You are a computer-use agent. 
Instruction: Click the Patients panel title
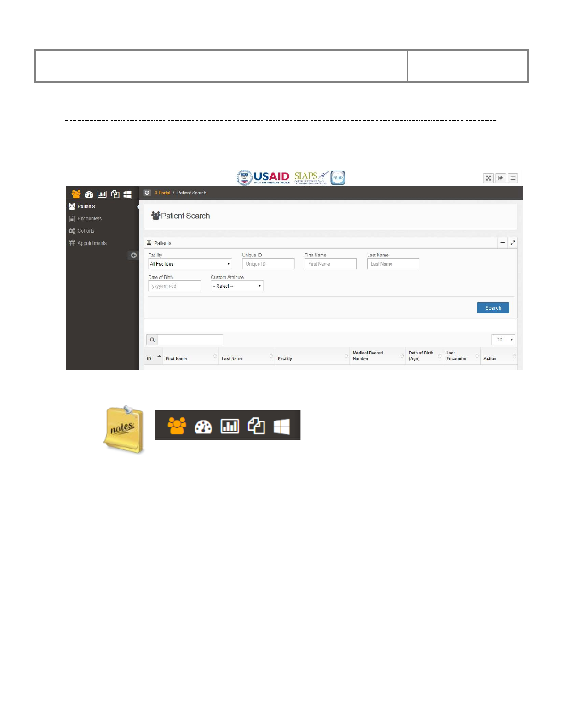click(162, 243)
